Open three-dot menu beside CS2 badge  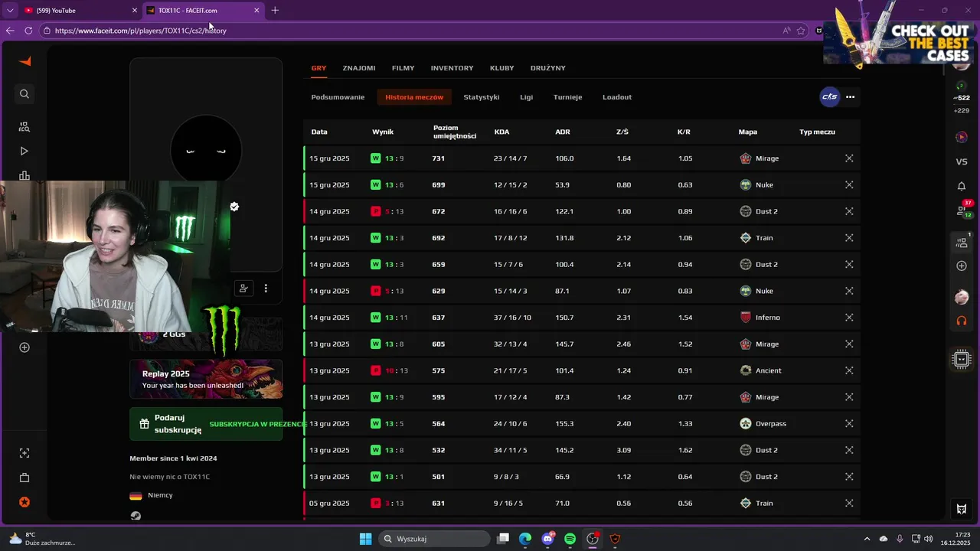point(850,97)
